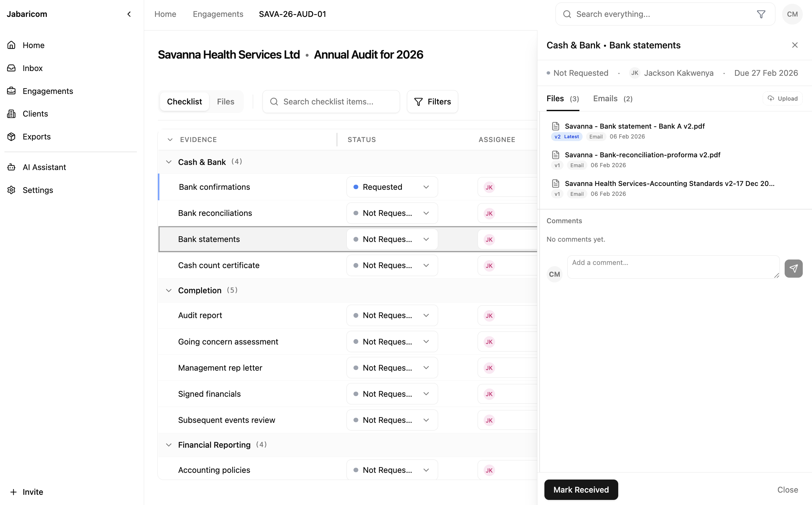812x505 pixels.
Task: Click the Settings gear icon
Action: [11, 190]
